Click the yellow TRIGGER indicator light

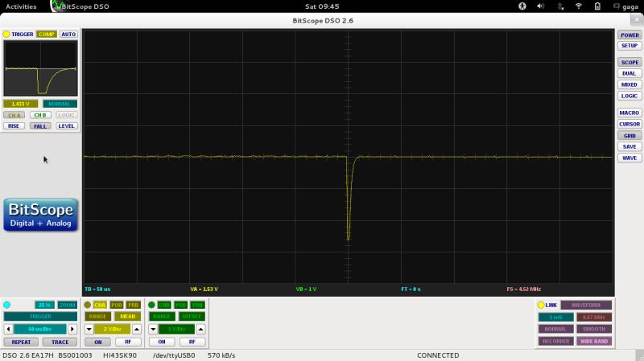click(6, 34)
